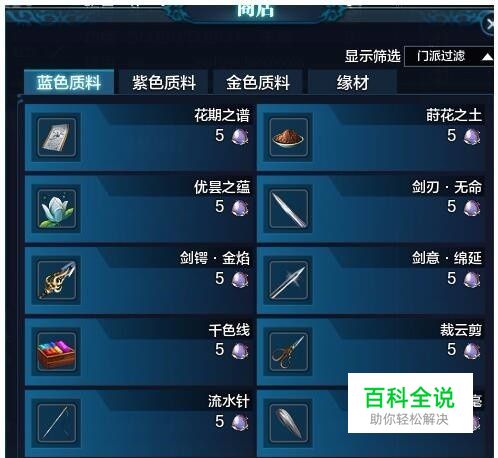Select the 裁云剪 scissors icon
This screenshot has height=458, width=498.
click(288, 352)
